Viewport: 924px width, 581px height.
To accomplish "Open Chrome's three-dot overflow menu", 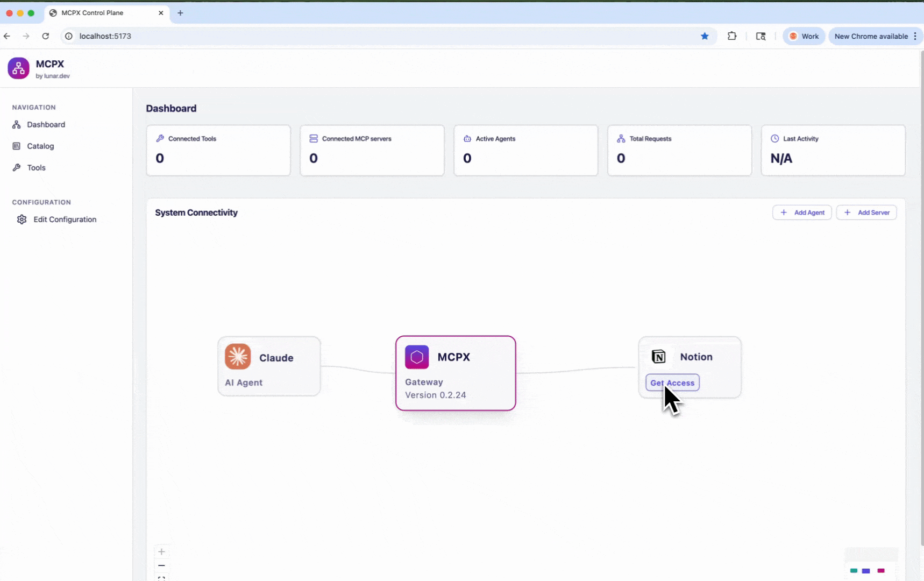I will [916, 36].
